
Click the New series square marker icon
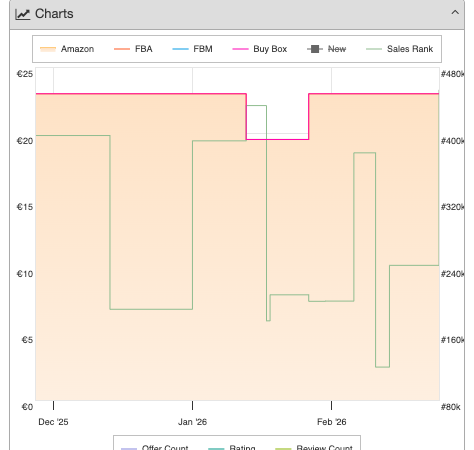pos(315,49)
